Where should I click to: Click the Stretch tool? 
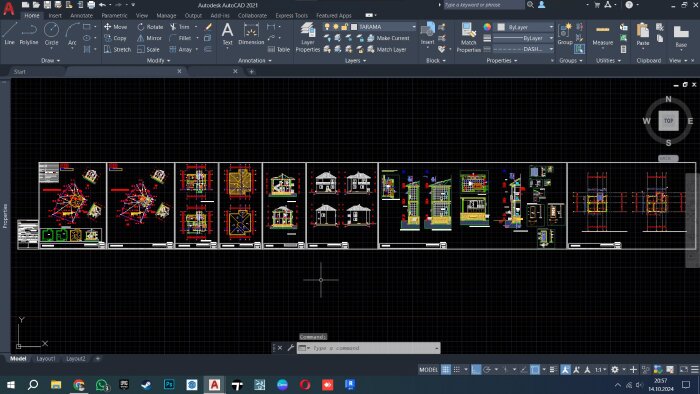[117, 50]
